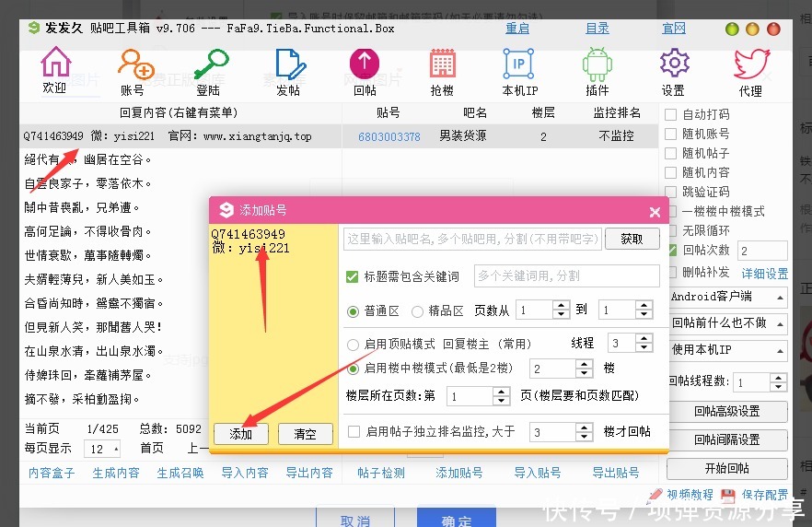Open the 每页显示 12 dropdown
This screenshot has width=812, height=527.
(102, 449)
